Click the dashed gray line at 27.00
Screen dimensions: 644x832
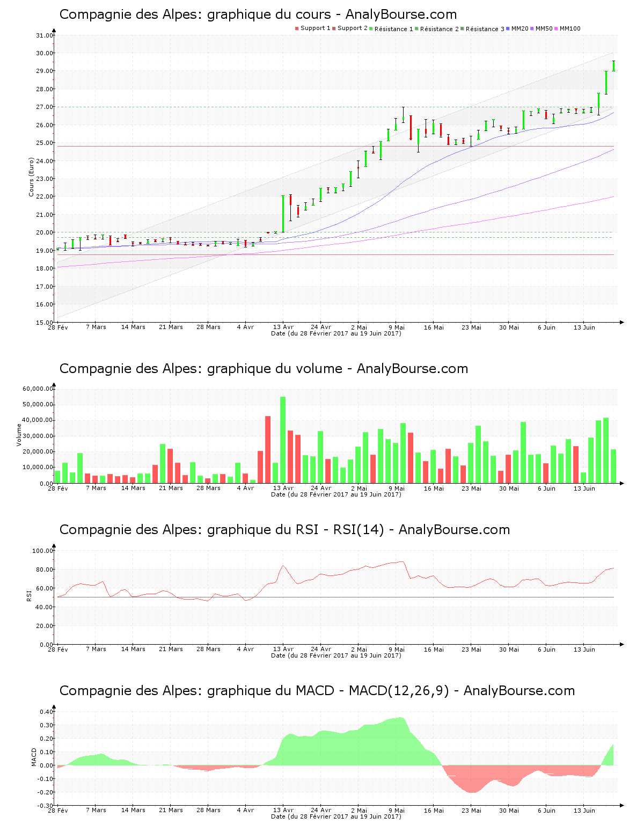coord(335,107)
